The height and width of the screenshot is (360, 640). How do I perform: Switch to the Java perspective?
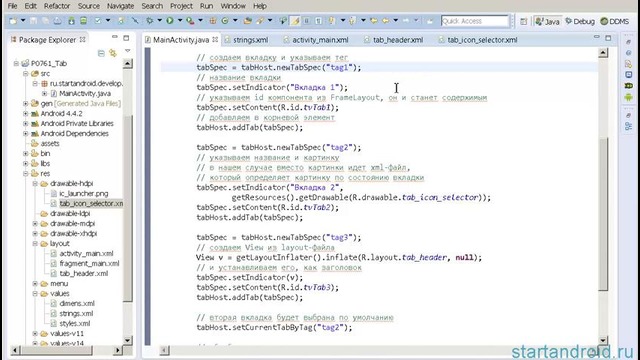pyautogui.click(x=547, y=21)
